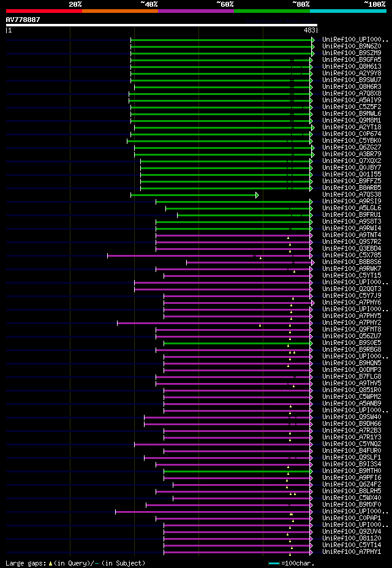Screen dimensions: 392x568
Task: Open hit UniRef100_Q6Z4F2
Action: (x=352, y=484)
